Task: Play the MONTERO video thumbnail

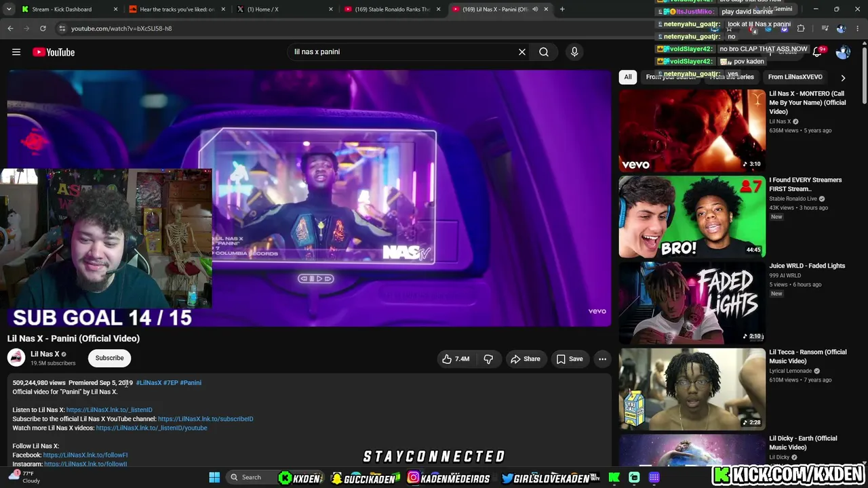Action: point(692,131)
